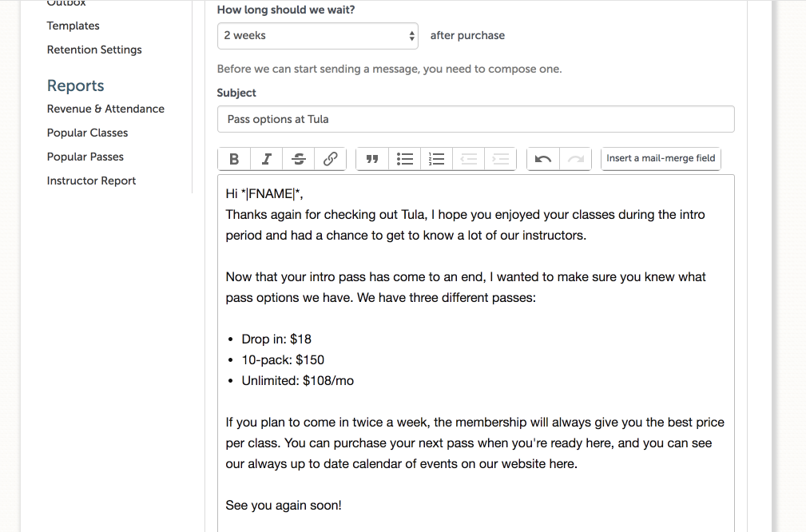Undo the last edit
The height and width of the screenshot is (532, 806).
(543, 159)
